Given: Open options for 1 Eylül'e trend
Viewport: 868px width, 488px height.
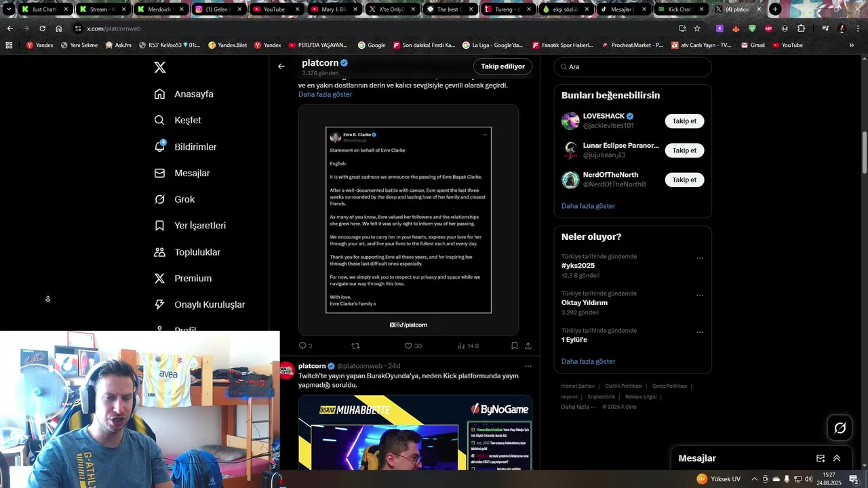Looking at the screenshot, I should [700, 333].
